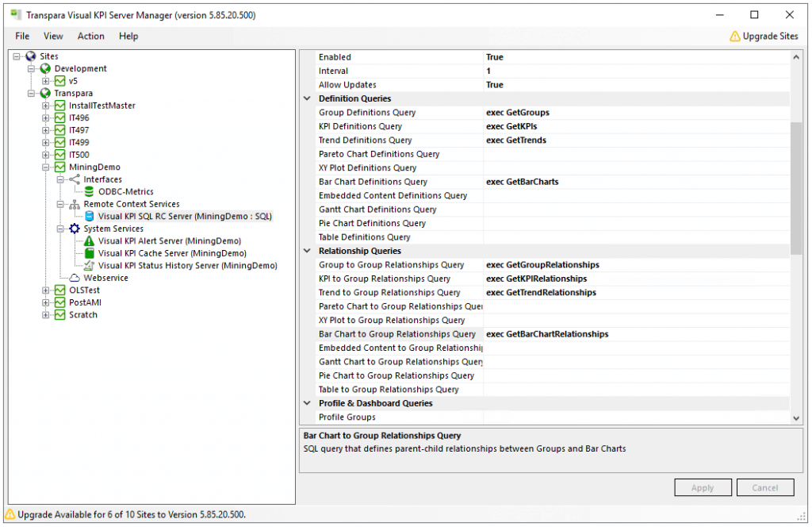Collapse the Relationship Queries section

tap(307, 251)
